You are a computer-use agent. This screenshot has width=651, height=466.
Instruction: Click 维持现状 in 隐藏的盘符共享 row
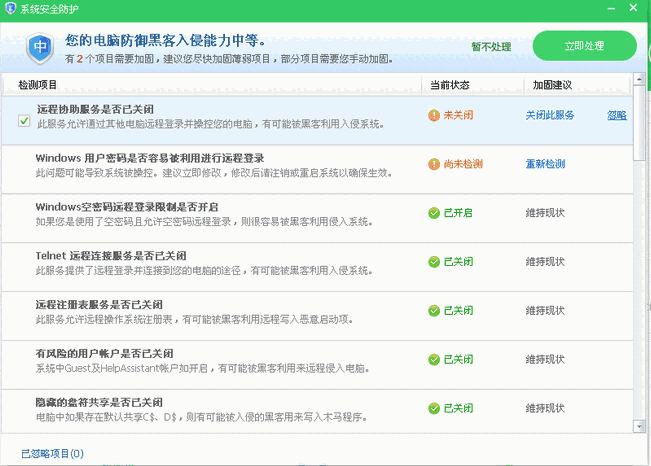coord(545,409)
